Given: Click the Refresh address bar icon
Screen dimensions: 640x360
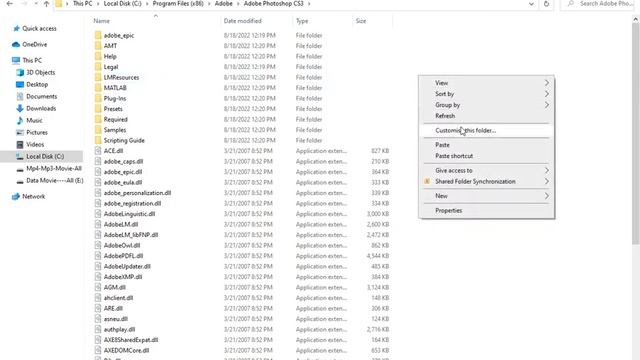Looking at the screenshot, I should tap(546, 4).
